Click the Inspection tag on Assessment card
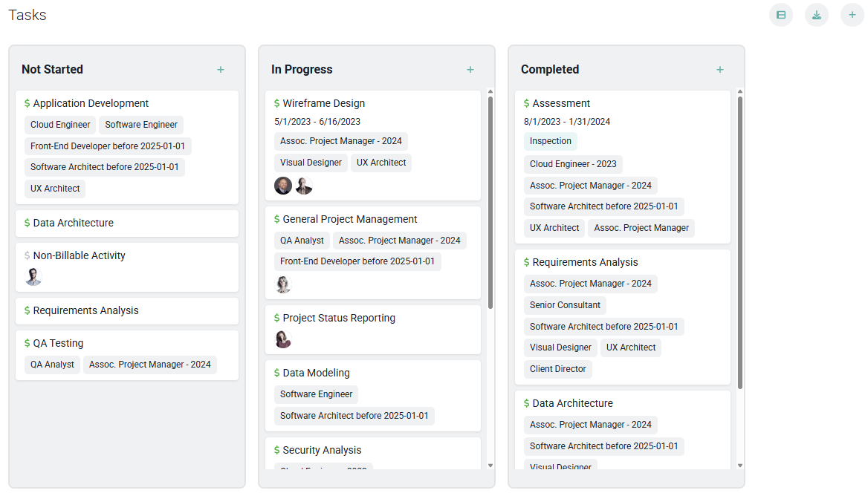The height and width of the screenshot is (496, 868). pyautogui.click(x=551, y=141)
